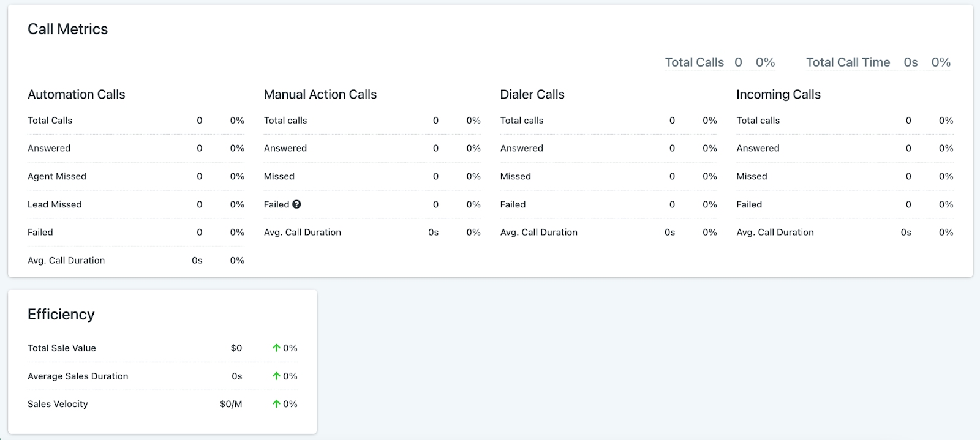Click the Call Metrics panel heading

[x=67, y=29]
